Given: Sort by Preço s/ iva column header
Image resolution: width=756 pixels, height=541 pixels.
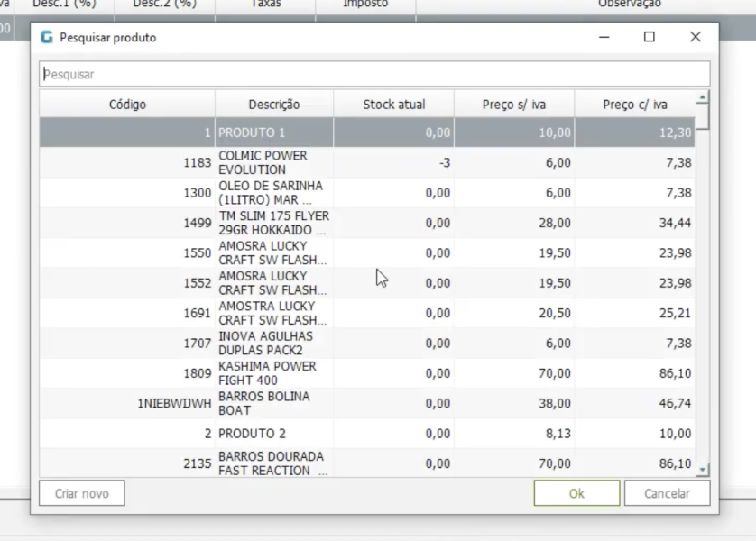Looking at the screenshot, I should click(x=513, y=105).
